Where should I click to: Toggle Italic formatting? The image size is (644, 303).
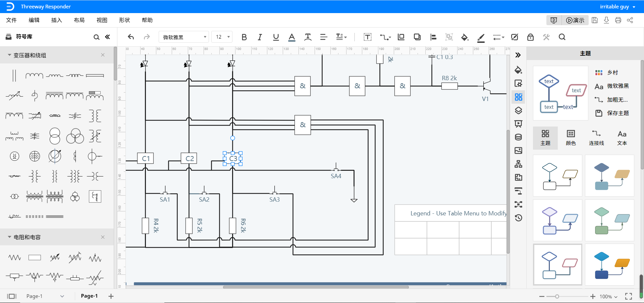[260, 37]
